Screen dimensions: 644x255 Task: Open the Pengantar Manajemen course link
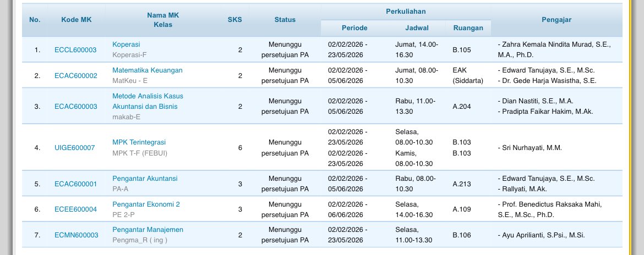(148, 230)
